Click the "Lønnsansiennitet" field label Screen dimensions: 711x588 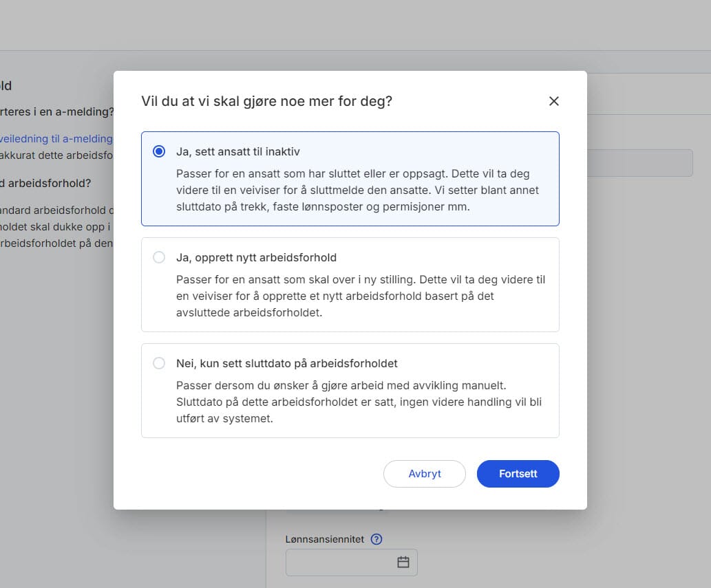(324, 539)
